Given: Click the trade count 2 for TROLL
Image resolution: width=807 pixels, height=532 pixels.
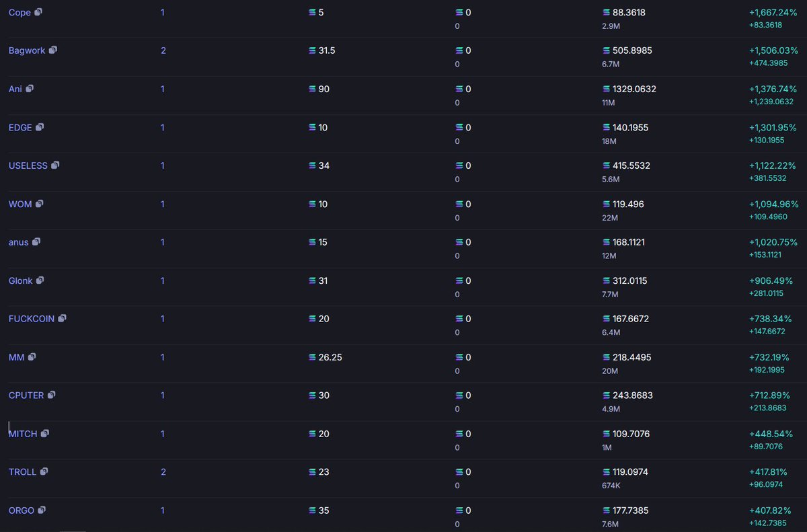Looking at the screenshot, I should [x=163, y=472].
